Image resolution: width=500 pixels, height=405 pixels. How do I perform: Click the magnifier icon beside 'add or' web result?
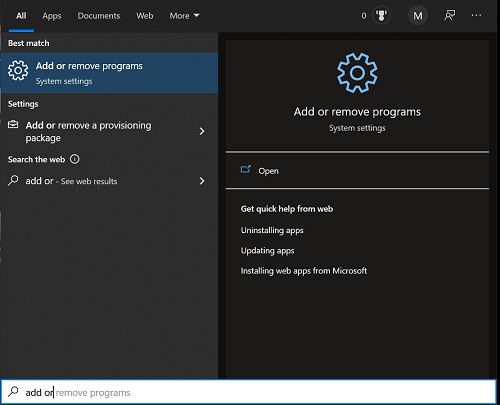[13, 180]
